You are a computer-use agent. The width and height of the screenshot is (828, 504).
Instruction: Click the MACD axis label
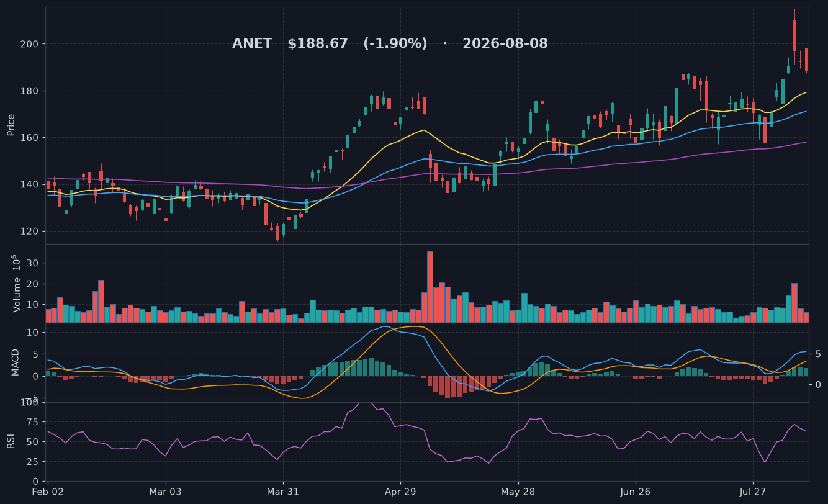click(16, 362)
